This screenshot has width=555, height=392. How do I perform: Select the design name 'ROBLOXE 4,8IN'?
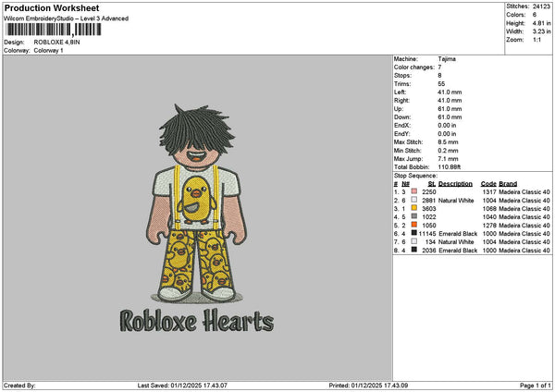pos(57,43)
